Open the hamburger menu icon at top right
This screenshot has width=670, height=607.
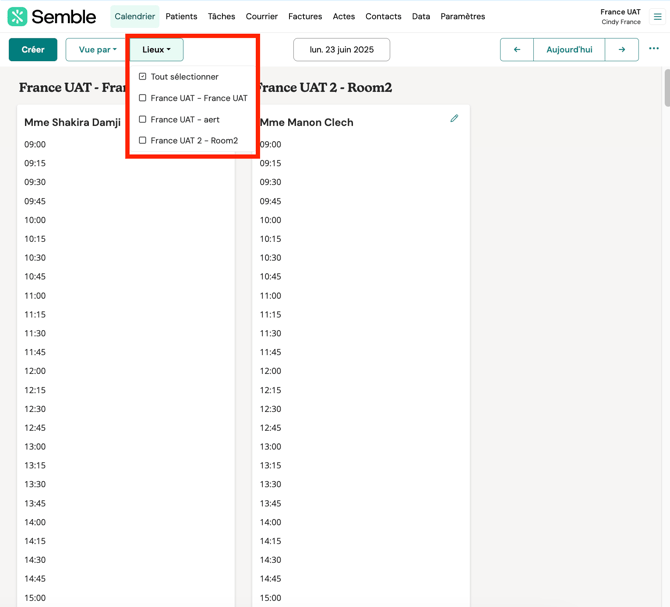(x=657, y=17)
